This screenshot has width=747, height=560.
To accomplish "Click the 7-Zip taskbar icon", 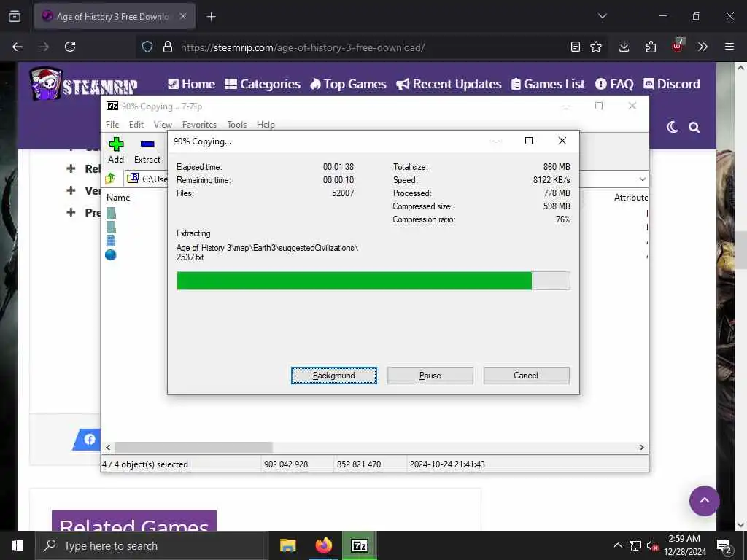I will [x=359, y=545].
